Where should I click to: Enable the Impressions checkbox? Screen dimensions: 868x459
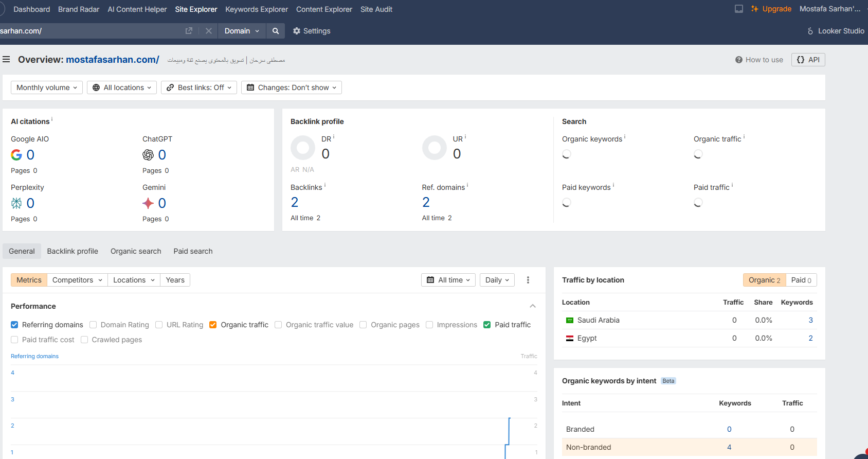(429, 325)
